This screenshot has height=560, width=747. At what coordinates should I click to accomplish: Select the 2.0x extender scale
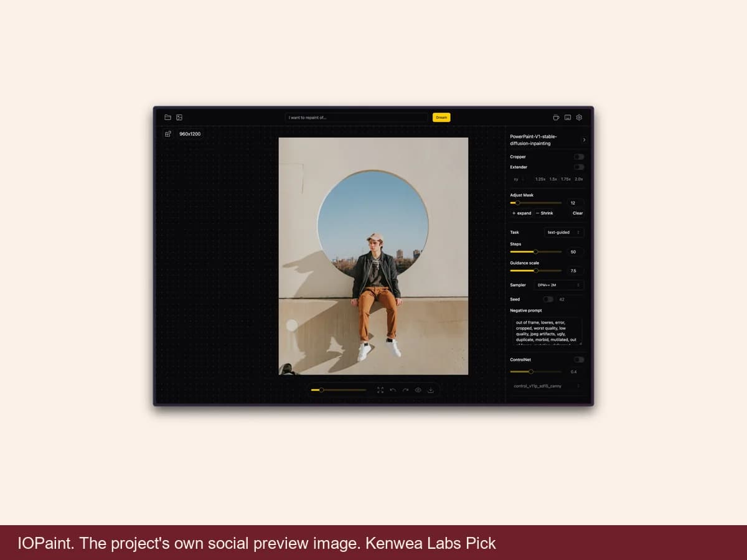(579, 179)
